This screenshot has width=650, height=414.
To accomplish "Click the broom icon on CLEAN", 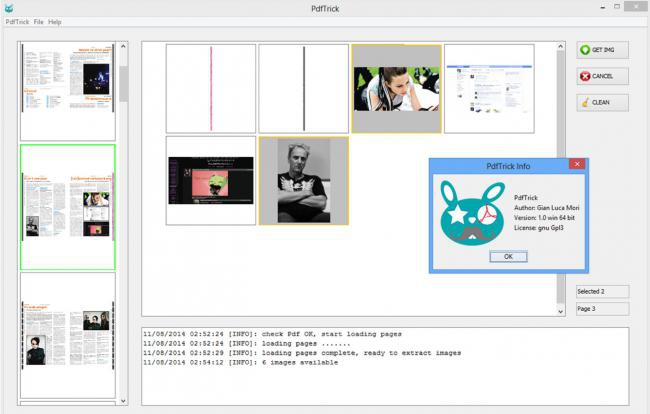I will pyautogui.click(x=585, y=102).
